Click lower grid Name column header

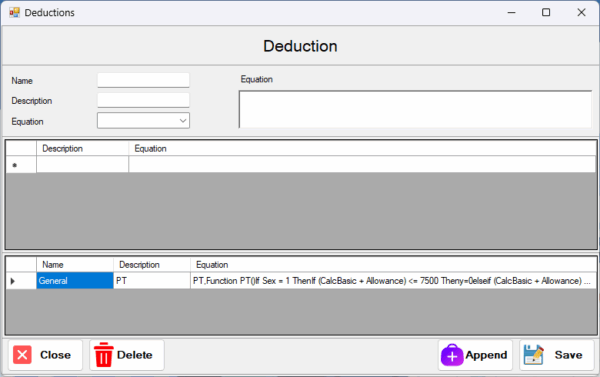pyautogui.click(x=75, y=264)
